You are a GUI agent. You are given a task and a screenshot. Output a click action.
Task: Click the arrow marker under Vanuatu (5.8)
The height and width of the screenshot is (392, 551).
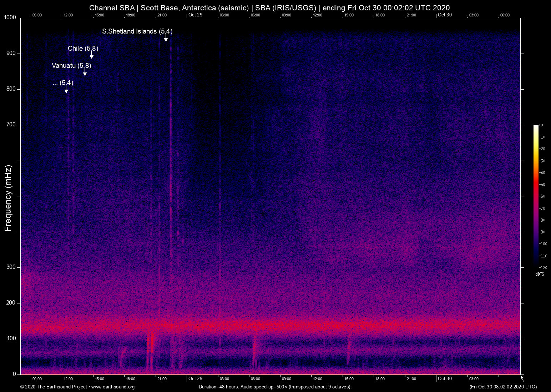click(85, 74)
